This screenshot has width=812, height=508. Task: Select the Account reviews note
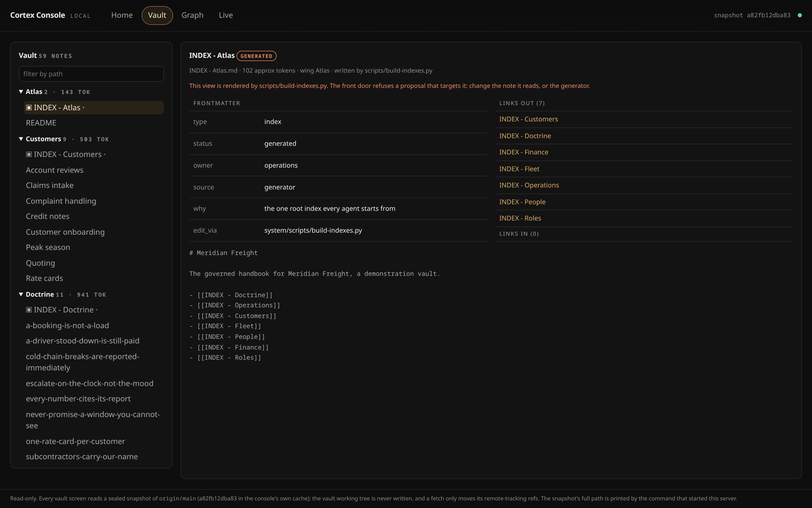click(94, 170)
